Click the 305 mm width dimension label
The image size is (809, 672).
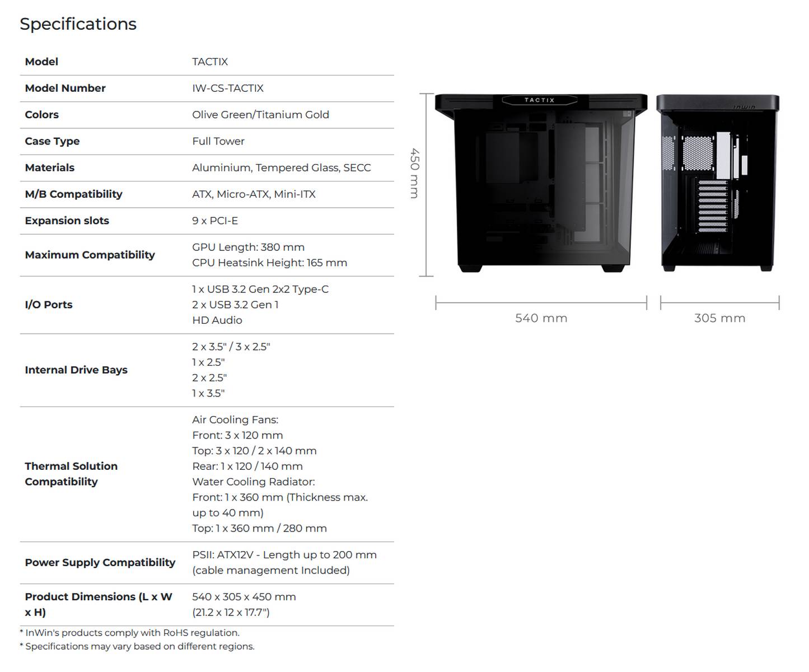720,318
